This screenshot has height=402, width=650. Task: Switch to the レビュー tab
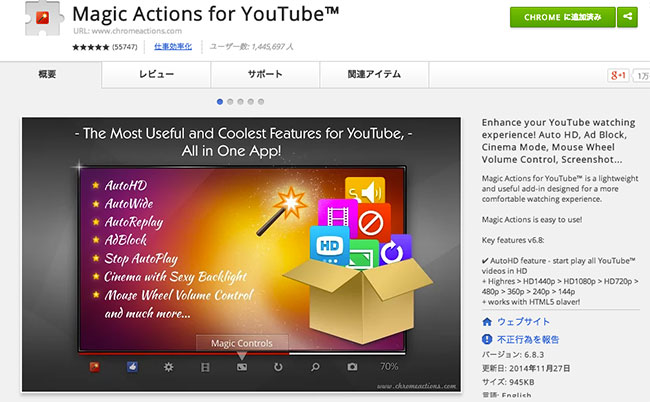(x=156, y=75)
